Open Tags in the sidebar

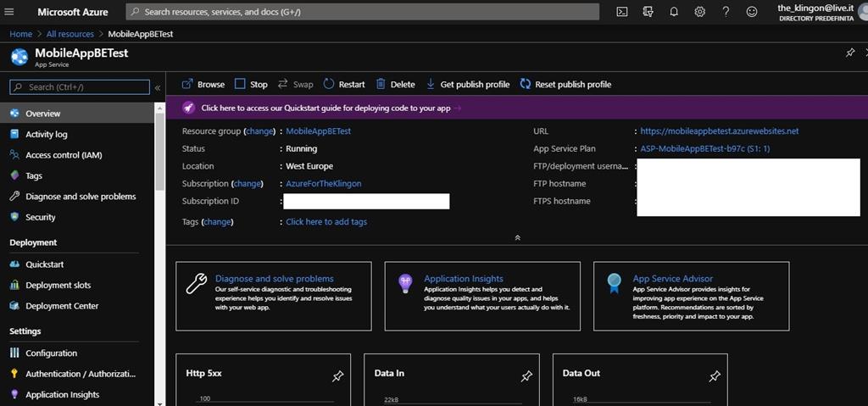point(77,175)
